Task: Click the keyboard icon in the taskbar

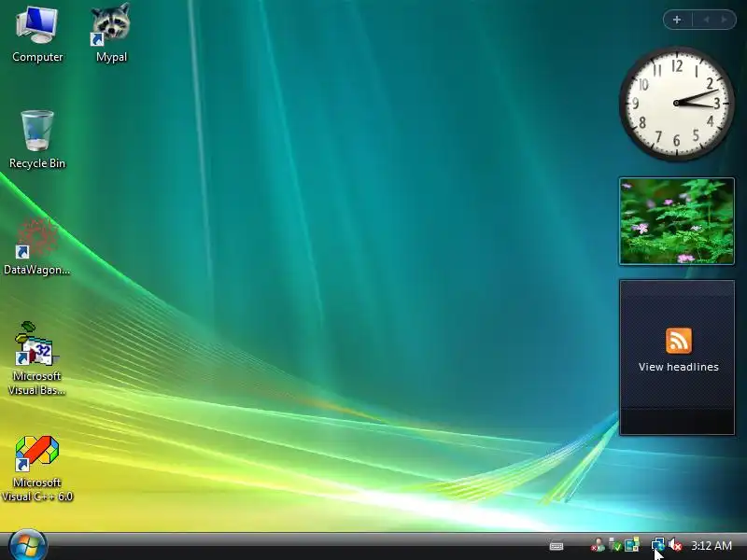Action: click(x=556, y=546)
